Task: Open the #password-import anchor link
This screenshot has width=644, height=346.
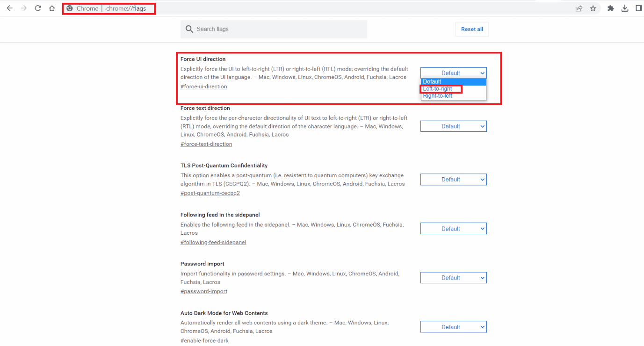Action: pyautogui.click(x=204, y=291)
